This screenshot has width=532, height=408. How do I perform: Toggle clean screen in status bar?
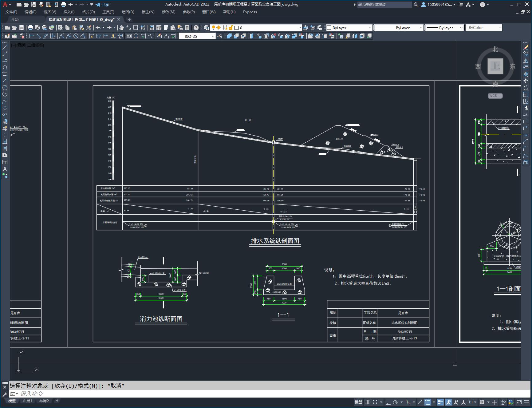pyautogui.click(x=519, y=402)
